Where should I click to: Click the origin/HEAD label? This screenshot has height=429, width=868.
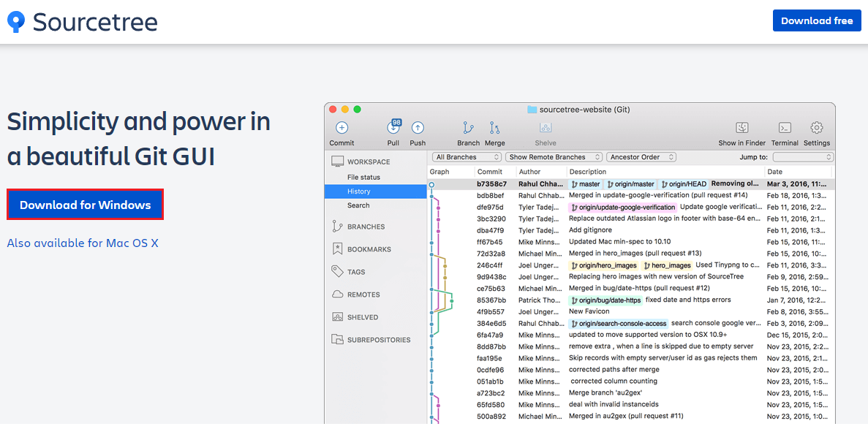click(x=683, y=183)
